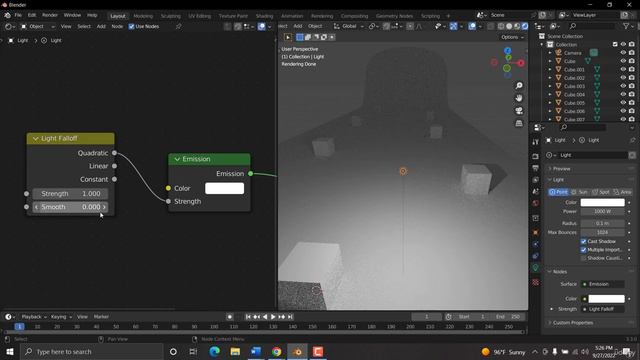Open the Playback dropdown in timeline
The image size is (640, 360).
33,317
